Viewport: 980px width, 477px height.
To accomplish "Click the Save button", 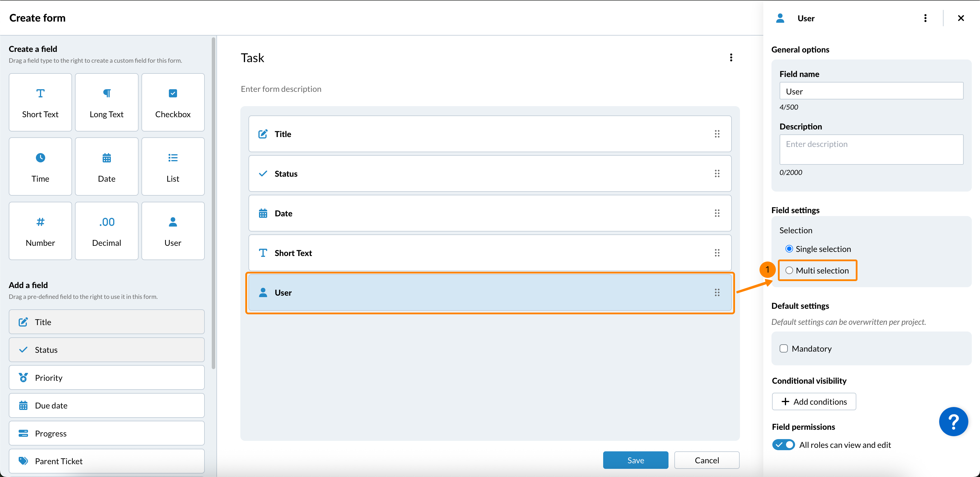I will tap(635, 460).
